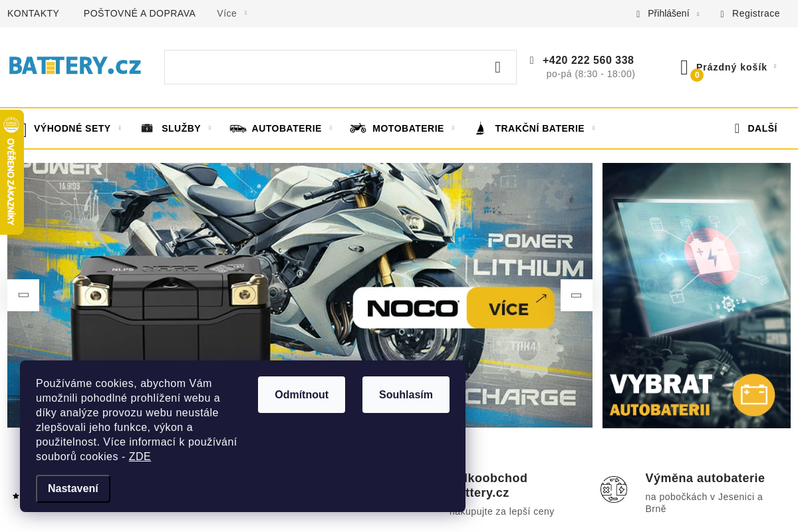Screen dimensions: 798x532
Task: Expand the Motobaterie submenu arrow
Action: click(453, 128)
